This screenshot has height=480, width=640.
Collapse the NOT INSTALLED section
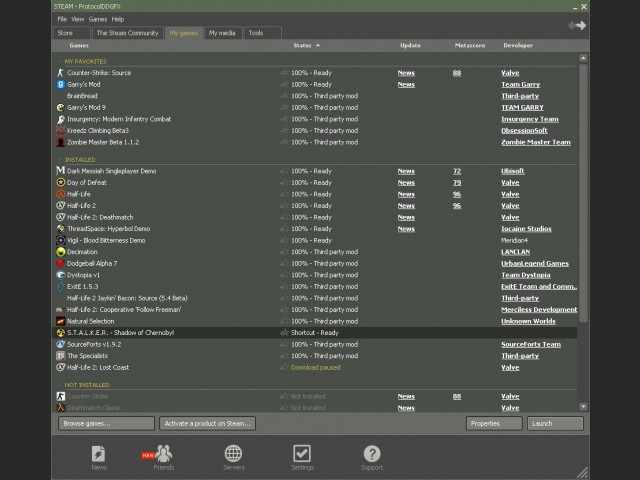tap(59, 385)
